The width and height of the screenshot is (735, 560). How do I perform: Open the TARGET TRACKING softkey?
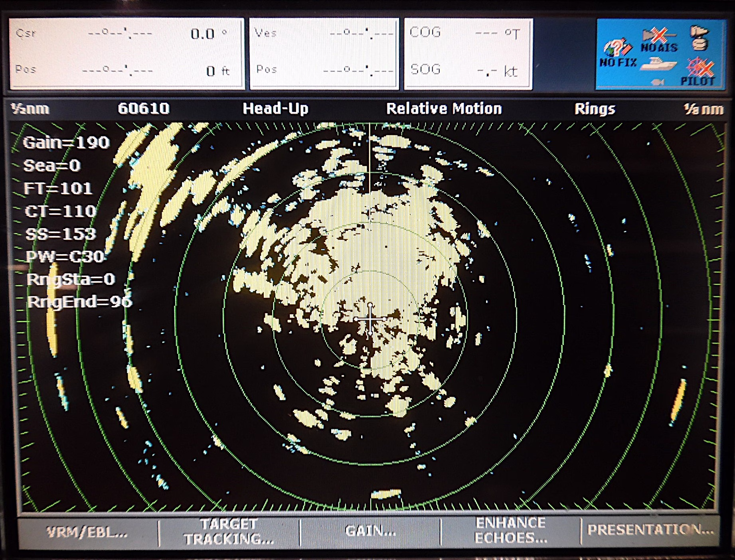[x=229, y=532]
